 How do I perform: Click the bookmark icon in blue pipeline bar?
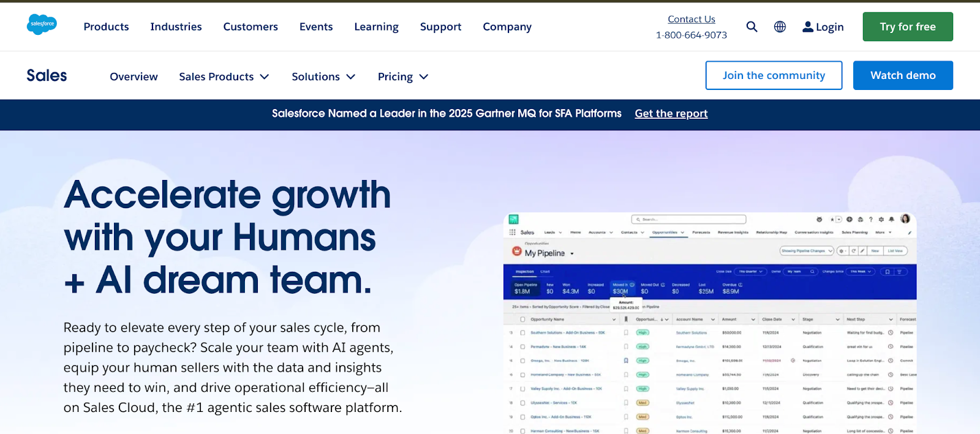coord(888,272)
